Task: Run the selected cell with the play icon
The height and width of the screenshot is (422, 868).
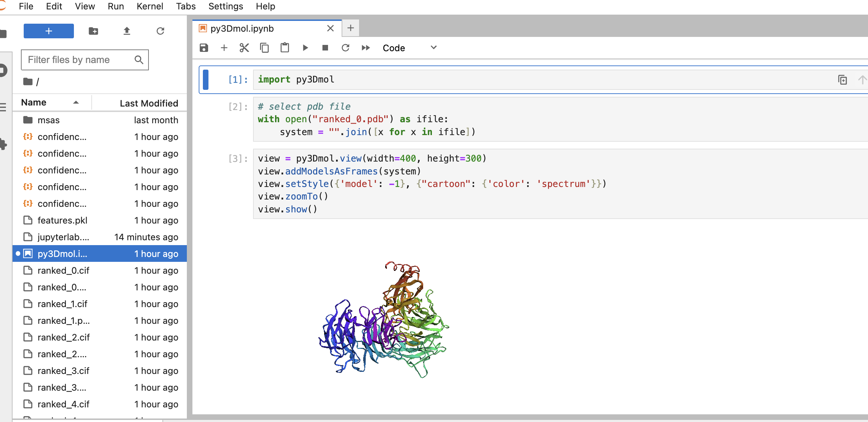Action: click(305, 48)
